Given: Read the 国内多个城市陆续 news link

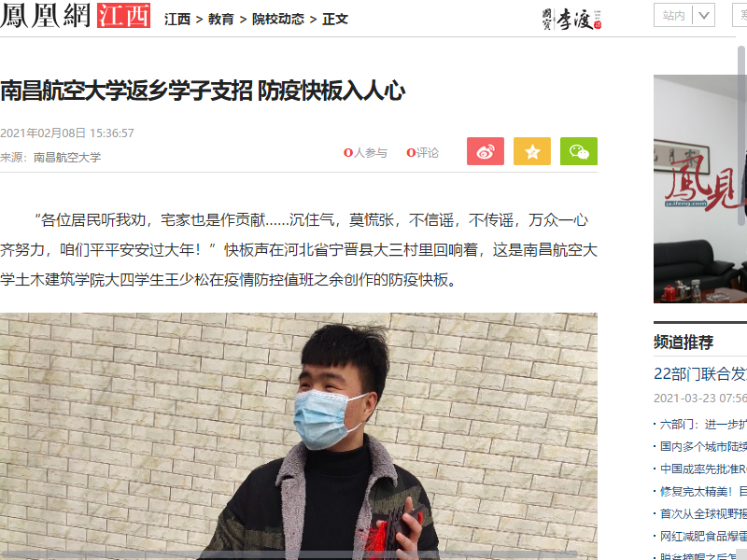Looking at the screenshot, I should [703, 447].
